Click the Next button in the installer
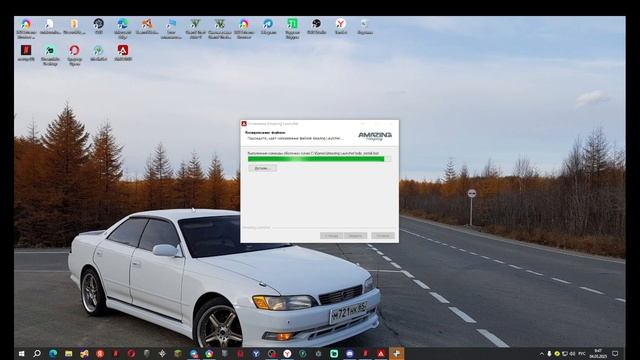 (355, 236)
